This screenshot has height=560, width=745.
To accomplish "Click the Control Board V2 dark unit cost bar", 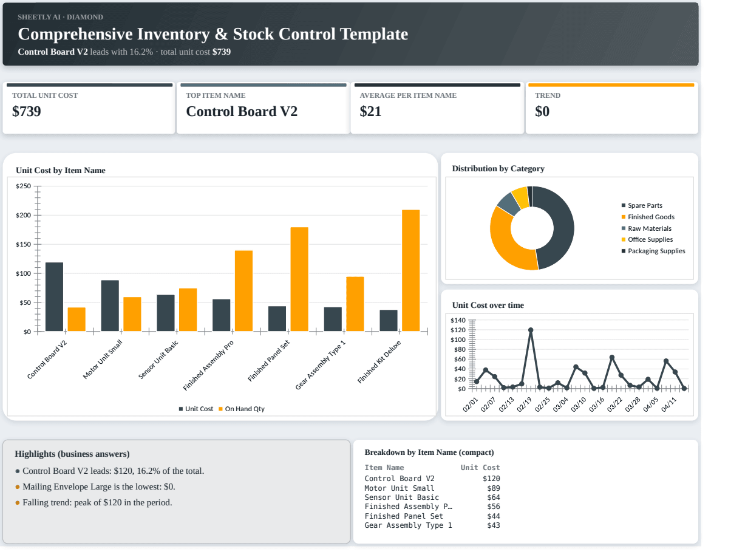I will coord(54,297).
